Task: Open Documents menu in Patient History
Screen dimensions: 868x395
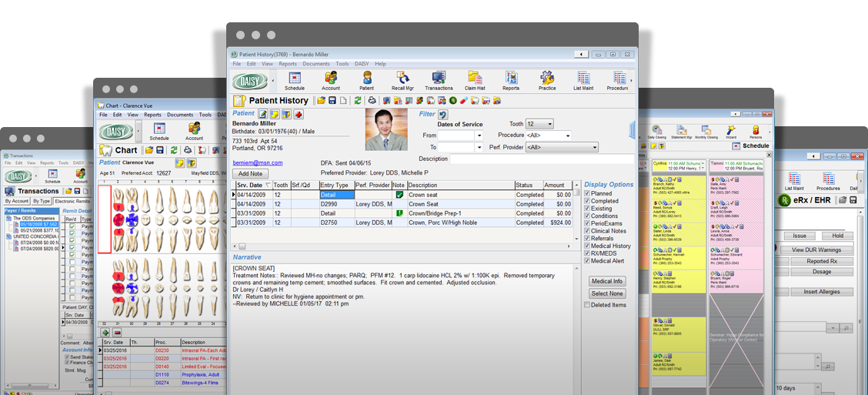Action: 316,64
